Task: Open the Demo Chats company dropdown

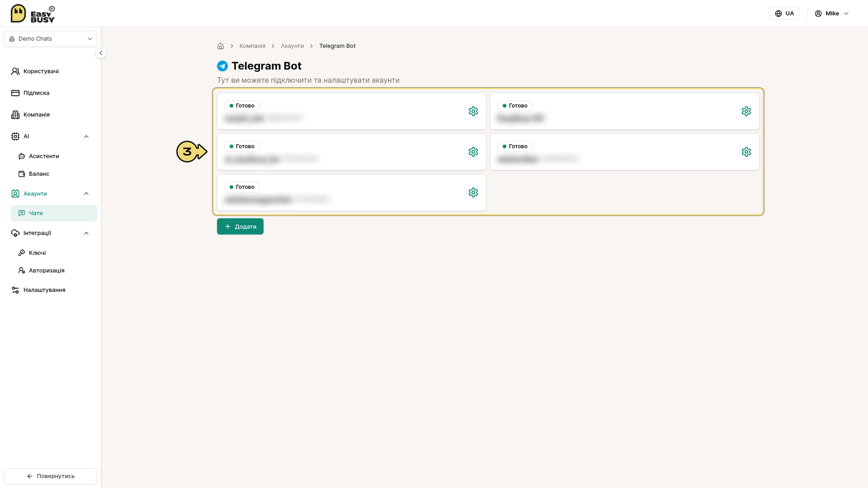Action: pyautogui.click(x=50, y=39)
